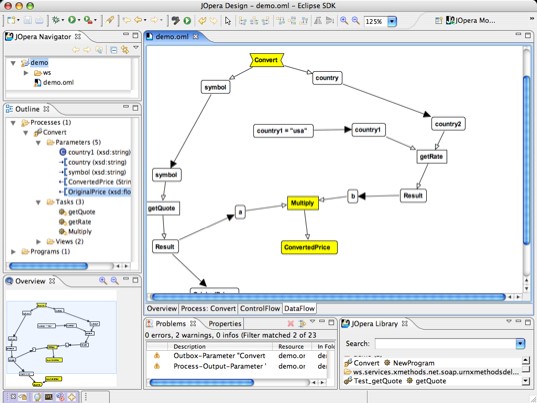
Task: Click the New file toolbar icon
Action: tap(11, 20)
